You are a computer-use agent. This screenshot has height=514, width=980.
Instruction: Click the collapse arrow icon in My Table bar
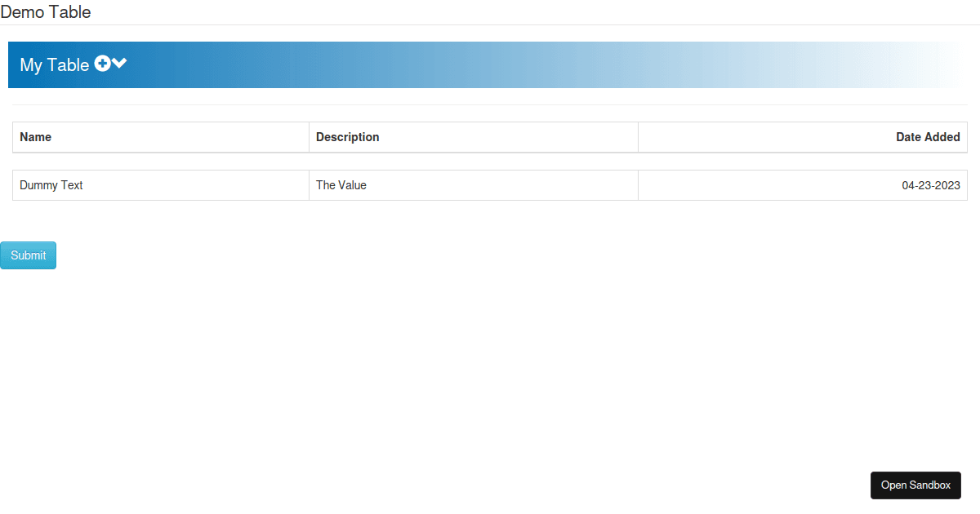(118, 63)
